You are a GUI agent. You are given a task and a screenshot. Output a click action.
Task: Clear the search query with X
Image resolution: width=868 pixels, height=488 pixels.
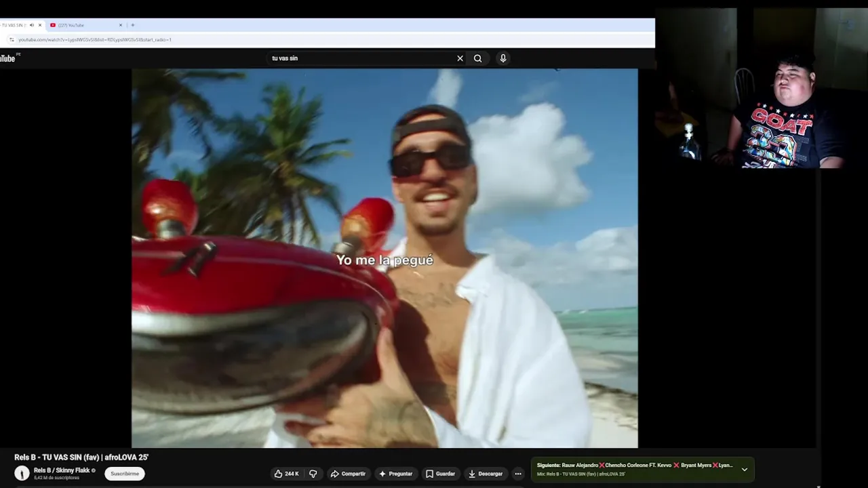460,58
